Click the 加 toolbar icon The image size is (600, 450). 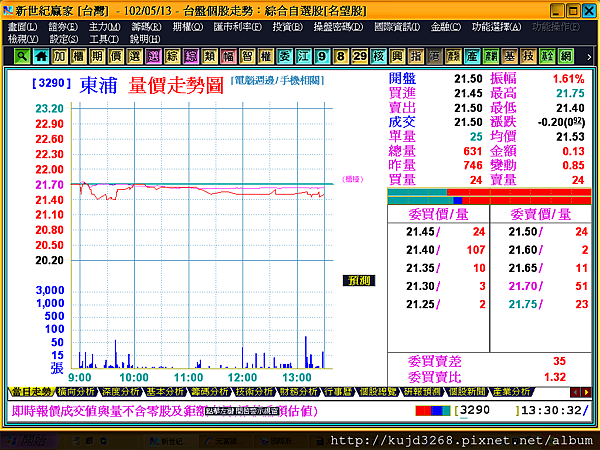[x=60, y=56]
